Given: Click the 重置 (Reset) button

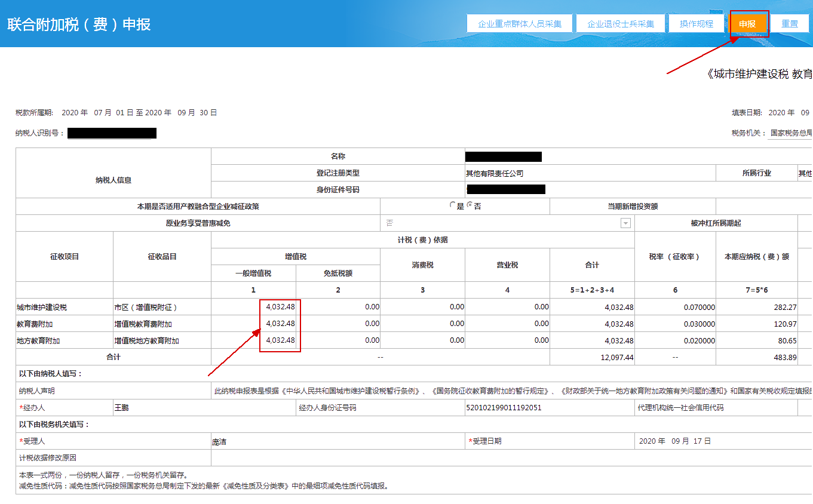Looking at the screenshot, I should tap(790, 23).
